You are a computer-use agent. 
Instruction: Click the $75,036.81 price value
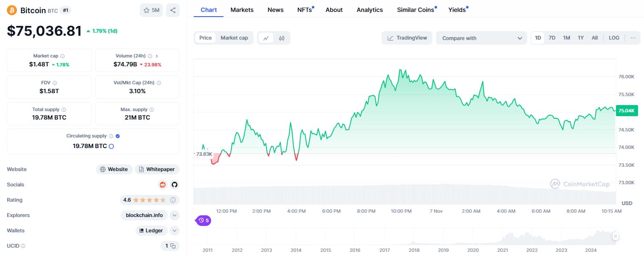pyautogui.click(x=44, y=31)
